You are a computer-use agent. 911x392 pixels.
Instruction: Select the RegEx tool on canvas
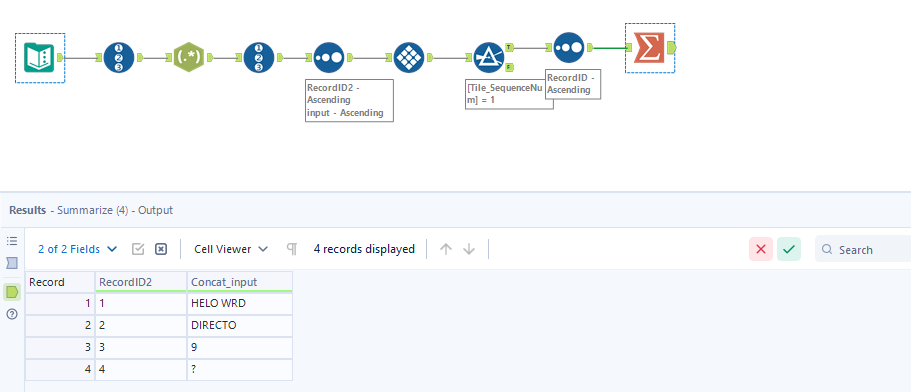189,57
